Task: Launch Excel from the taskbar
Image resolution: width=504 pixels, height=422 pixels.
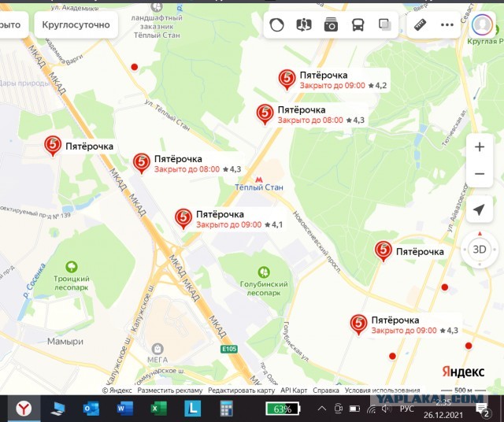Action: 159,409
